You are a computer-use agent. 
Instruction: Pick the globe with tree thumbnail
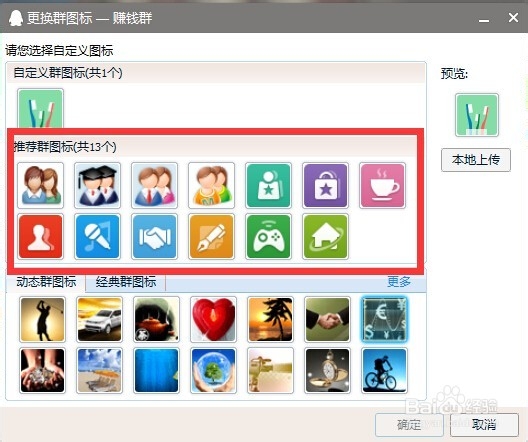point(213,371)
